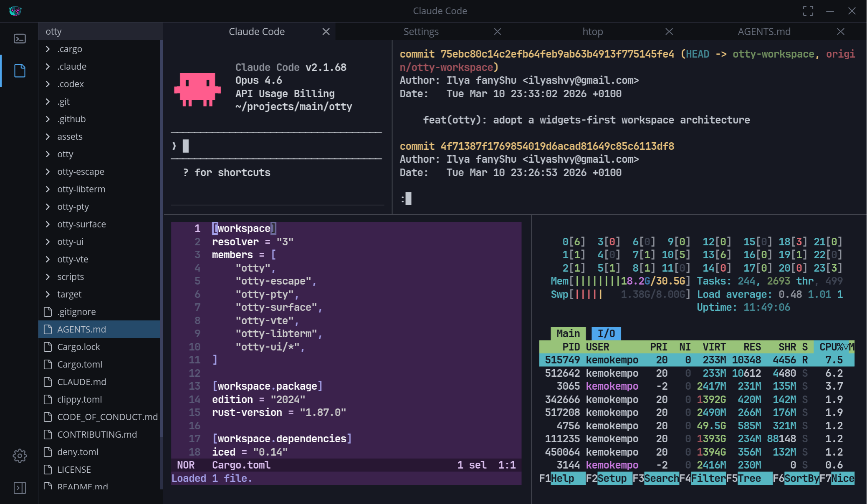The width and height of the screenshot is (867, 504).
Task: Click F2 Setup in htop footer
Action: click(x=609, y=478)
